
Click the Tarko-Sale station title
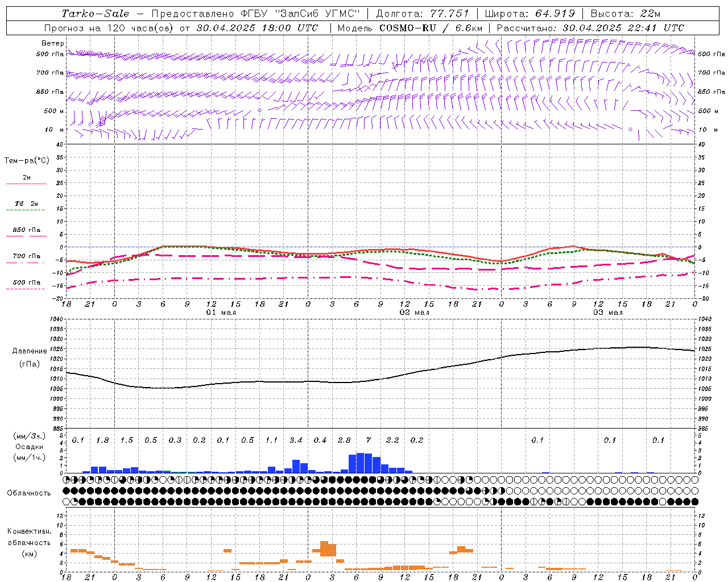coord(96,14)
